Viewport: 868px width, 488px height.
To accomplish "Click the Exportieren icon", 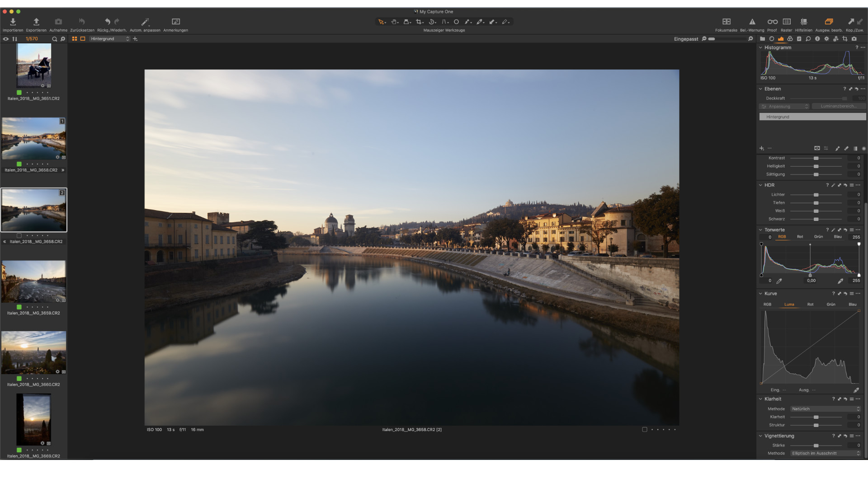I will (x=36, y=22).
